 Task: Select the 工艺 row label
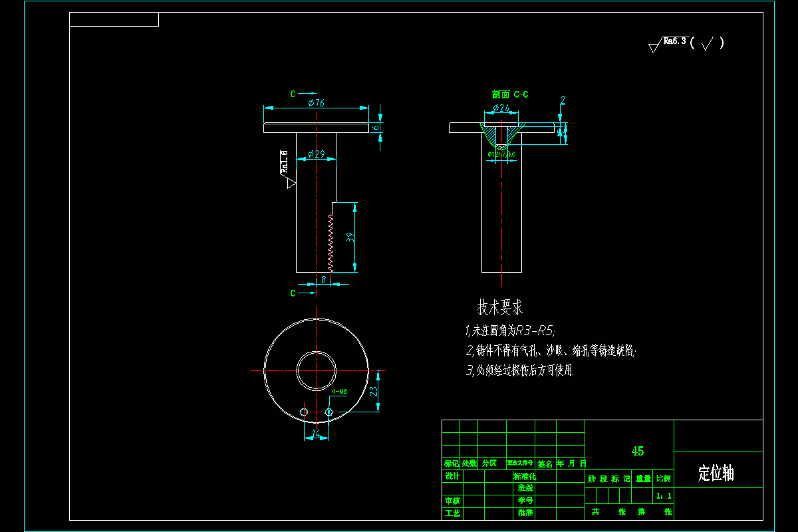[x=452, y=513]
